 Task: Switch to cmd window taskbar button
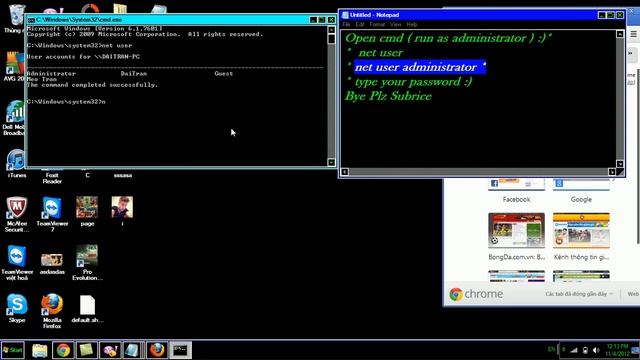click(180, 350)
